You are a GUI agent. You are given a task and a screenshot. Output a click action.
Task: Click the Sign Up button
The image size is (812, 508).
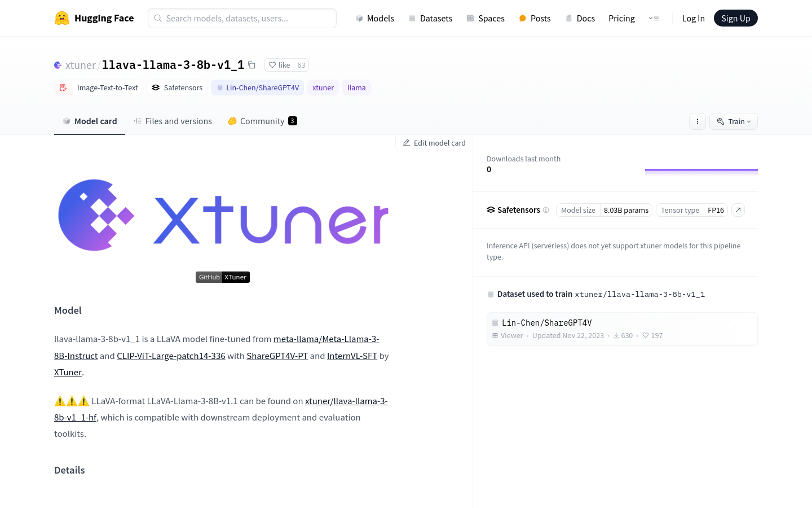click(x=736, y=18)
